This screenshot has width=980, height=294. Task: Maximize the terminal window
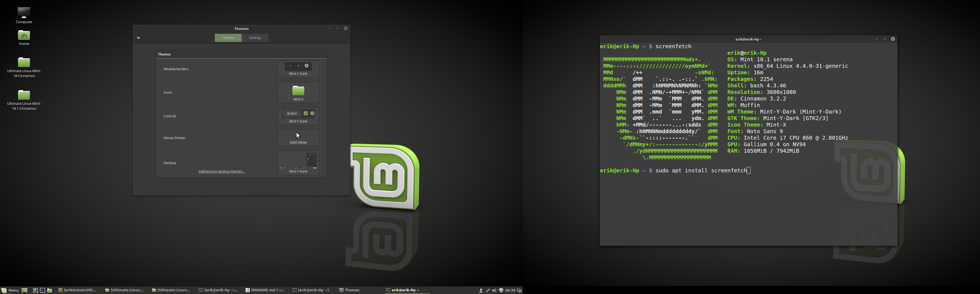(884, 39)
